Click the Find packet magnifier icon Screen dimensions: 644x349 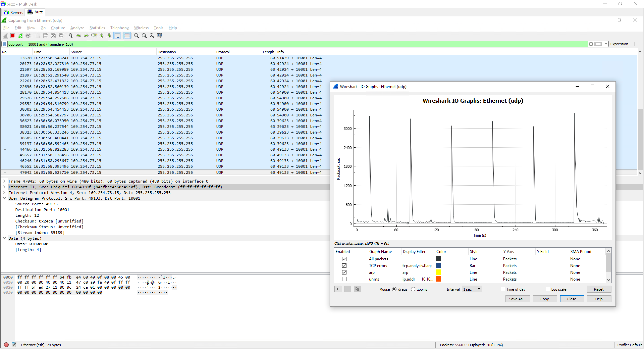click(x=71, y=36)
